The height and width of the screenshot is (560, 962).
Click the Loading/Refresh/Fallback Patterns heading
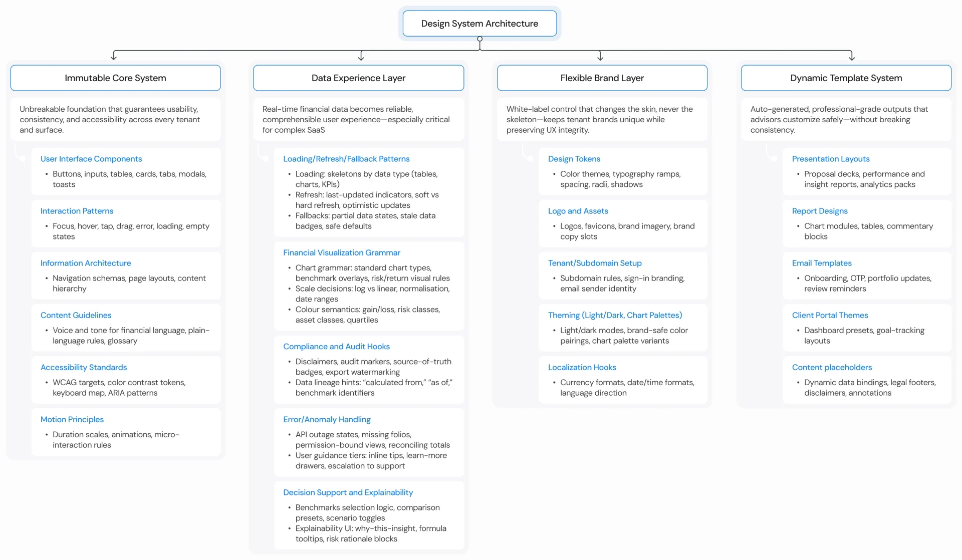point(346,159)
